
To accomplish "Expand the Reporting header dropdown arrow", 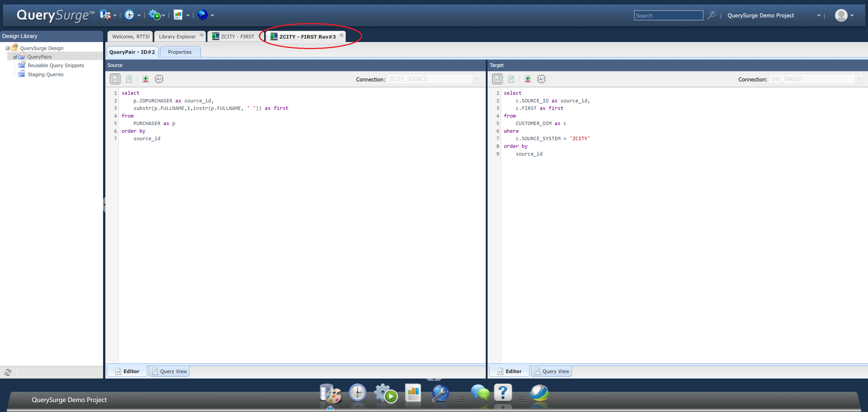I will point(188,15).
